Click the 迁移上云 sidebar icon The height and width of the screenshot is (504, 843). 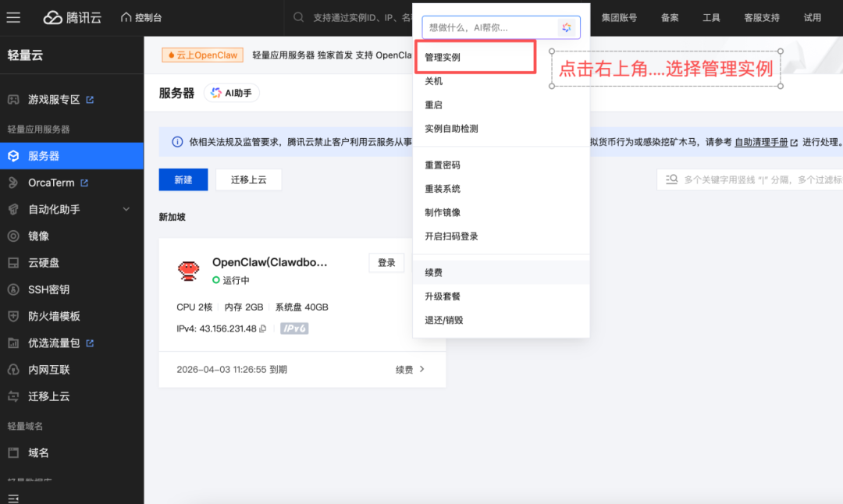point(13,396)
